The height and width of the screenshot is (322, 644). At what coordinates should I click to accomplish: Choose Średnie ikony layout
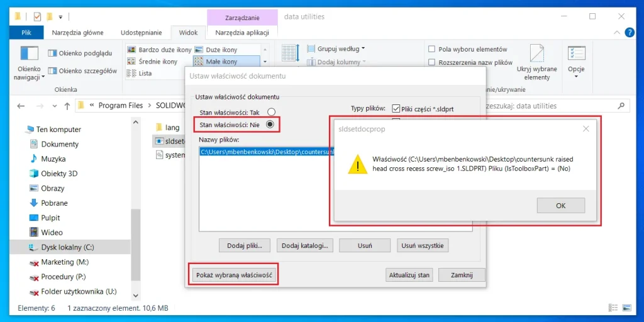pos(152,62)
